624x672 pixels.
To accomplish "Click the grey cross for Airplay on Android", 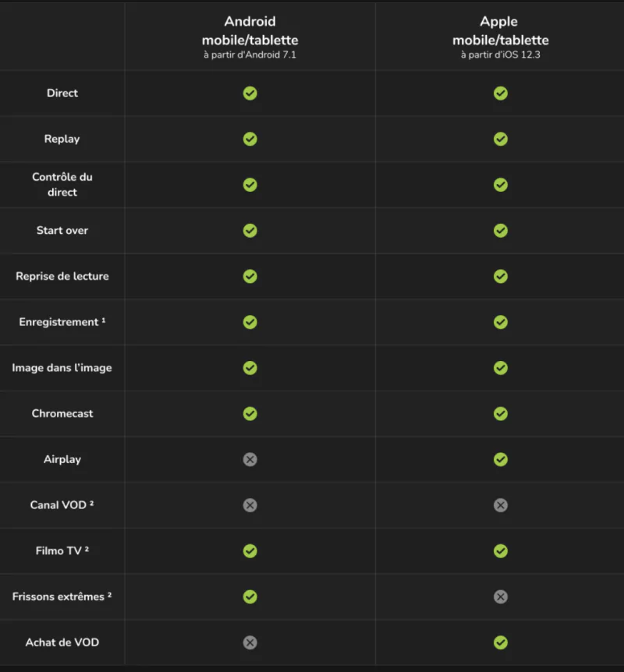I will coord(250,459).
